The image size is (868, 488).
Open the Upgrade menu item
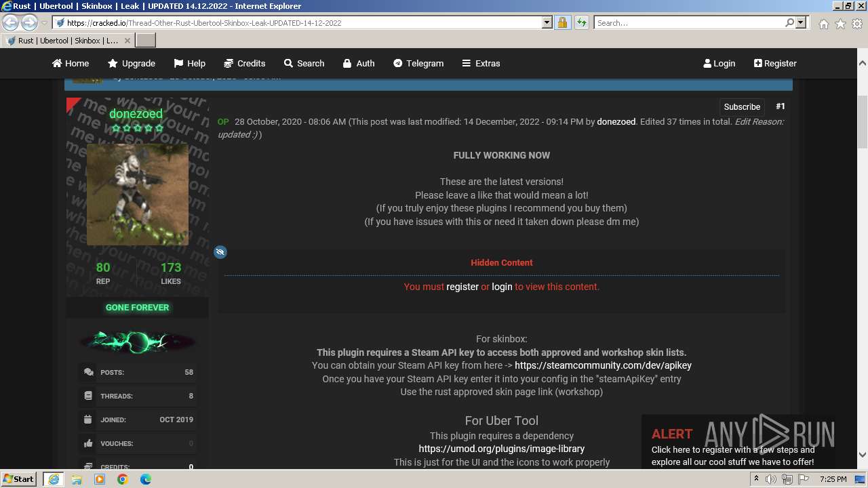[x=132, y=63]
